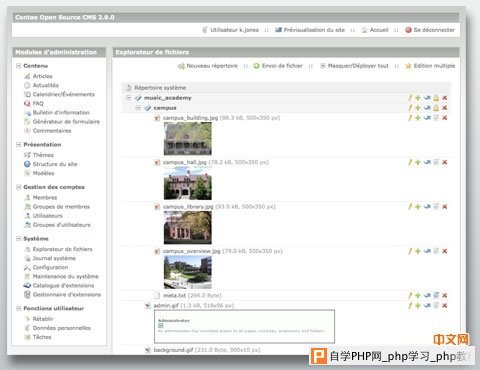Click the blue move icon for music_academy
480x370 pixels.
(427, 98)
